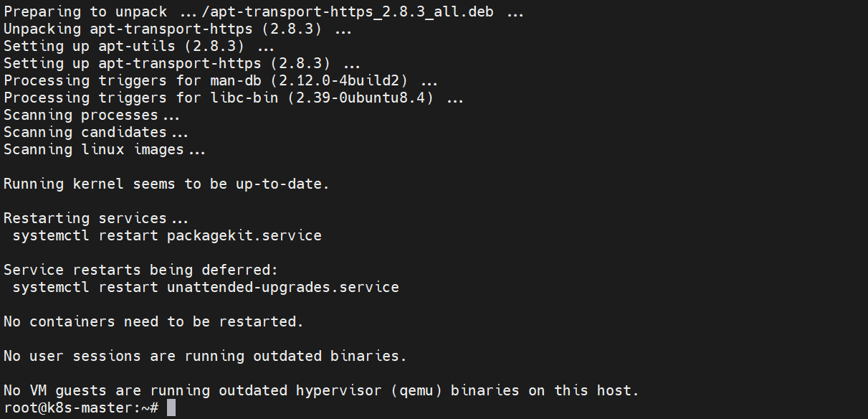868x419 pixels.
Task: Click the "Running kernel seems to be up-to-date" message
Action: click(x=166, y=184)
